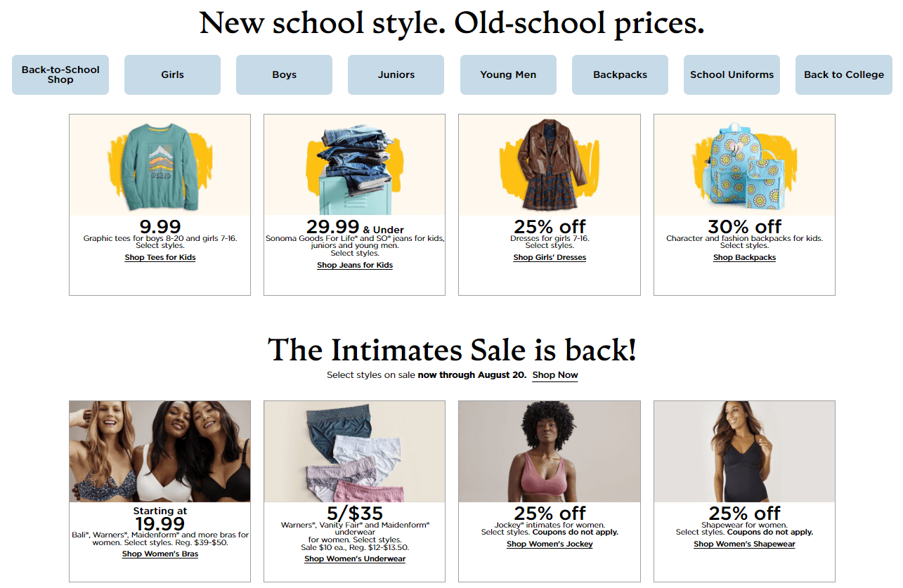Follow the Shop Women's Underwear link
Viewport: 903px width, 588px height.
click(355, 559)
